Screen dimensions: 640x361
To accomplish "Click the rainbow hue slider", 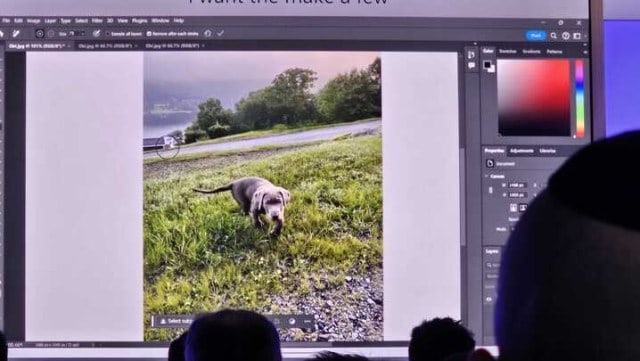I will [580, 98].
